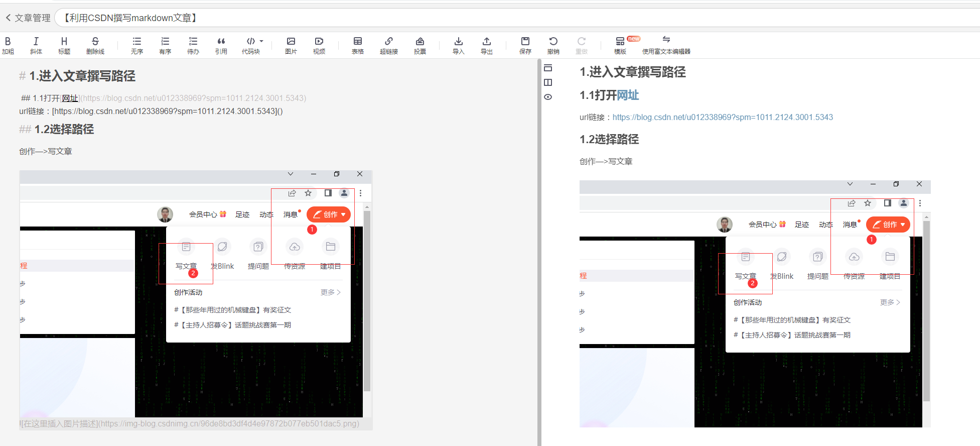Insert a table with 表格

click(x=358, y=45)
